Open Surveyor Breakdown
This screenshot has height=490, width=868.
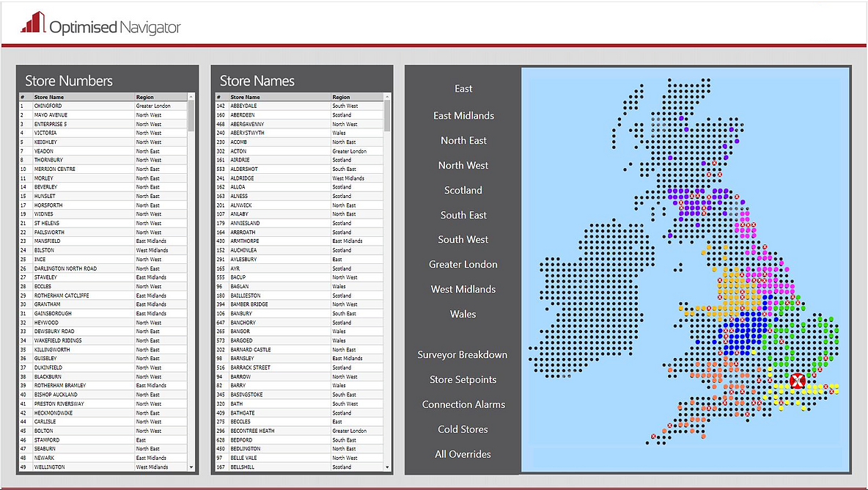(x=463, y=354)
